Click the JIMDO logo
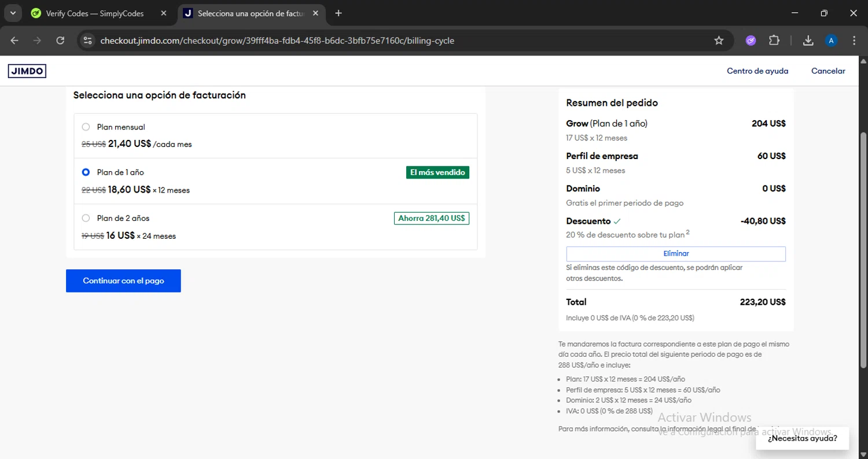 click(27, 71)
